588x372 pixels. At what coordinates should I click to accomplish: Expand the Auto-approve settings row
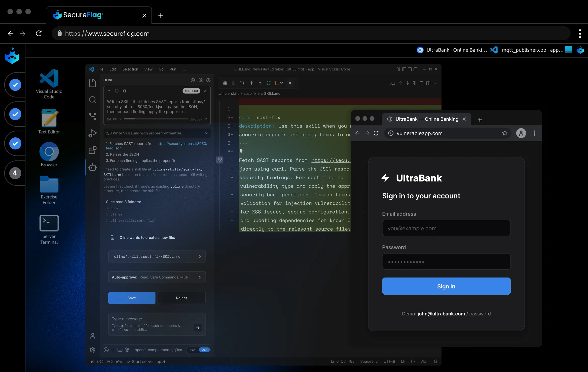tap(157, 277)
